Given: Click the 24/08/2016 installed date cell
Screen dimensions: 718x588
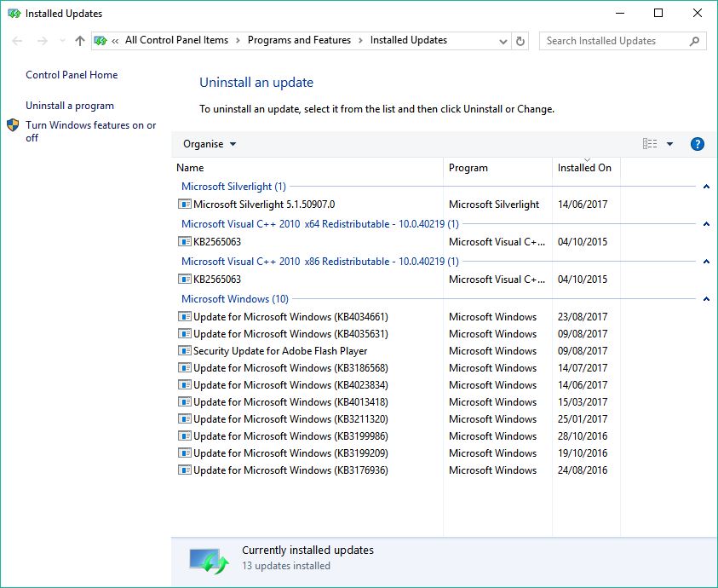Looking at the screenshot, I should 583,470.
